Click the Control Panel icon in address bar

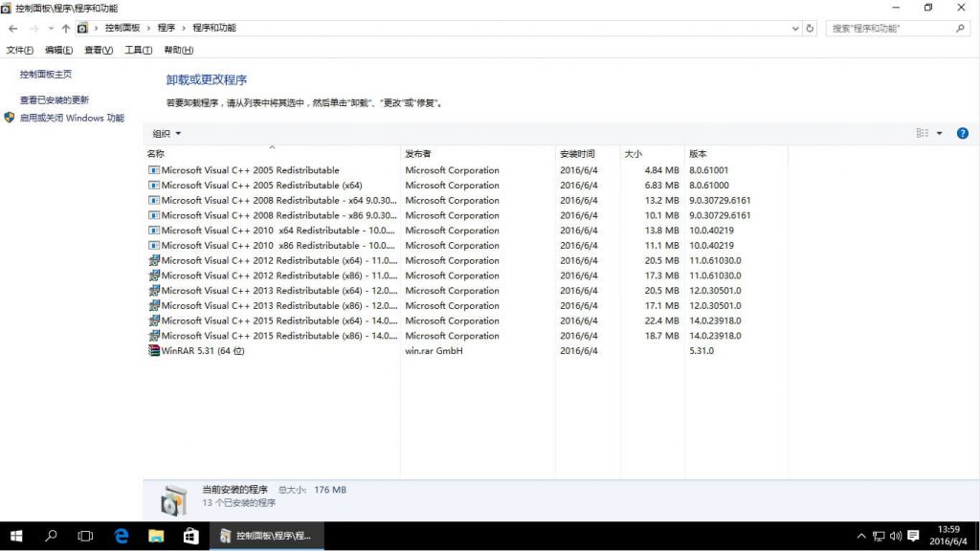point(82,28)
